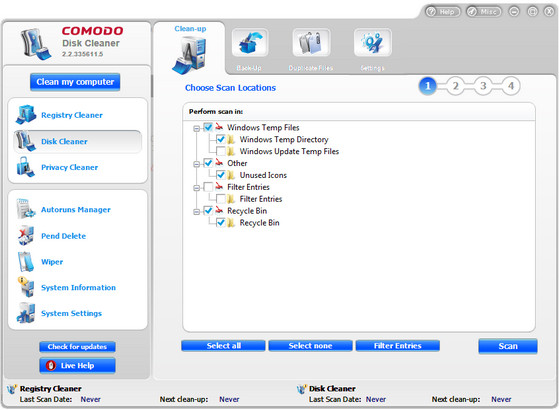This screenshot has height=410, width=559.
Task: Click the Clean my computer button
Action: pos(75,82)
